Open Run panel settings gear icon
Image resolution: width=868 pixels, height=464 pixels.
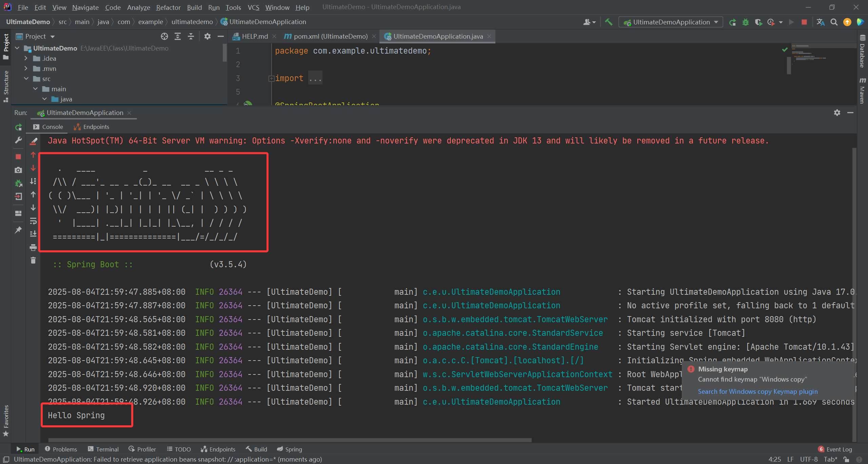pyautogui.click(x=837, y=113)
